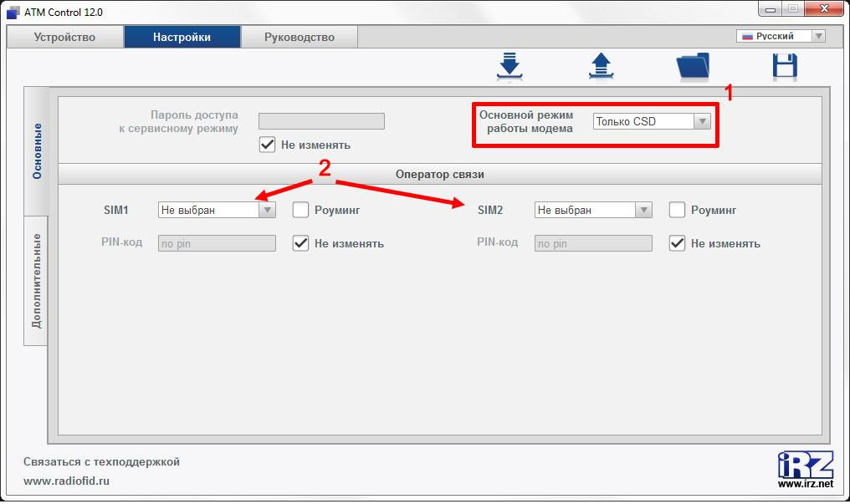Select the Дополнительные vertical tab
This screenshot has height=504, width=850.
36,280
